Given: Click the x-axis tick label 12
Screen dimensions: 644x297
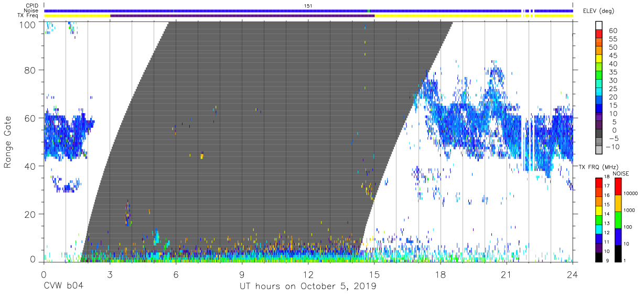Looking at the screenshot, I should pyautogui.click(x=308, y=275).
